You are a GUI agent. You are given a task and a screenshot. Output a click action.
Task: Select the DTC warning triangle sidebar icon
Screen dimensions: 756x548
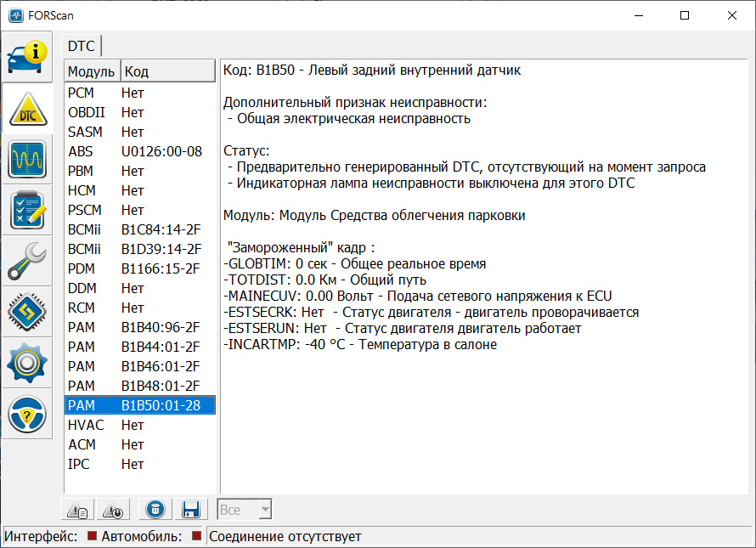pos(27,109)
